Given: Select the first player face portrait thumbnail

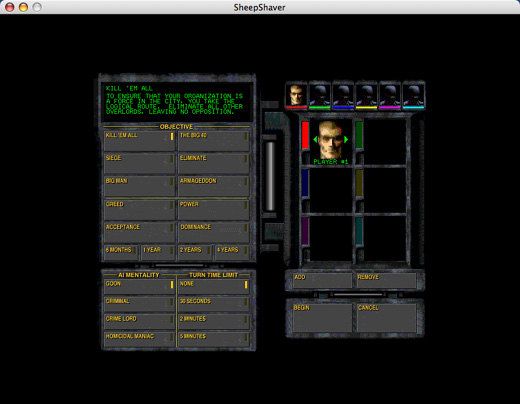Looking at the screenshot, I should [296, 95].
